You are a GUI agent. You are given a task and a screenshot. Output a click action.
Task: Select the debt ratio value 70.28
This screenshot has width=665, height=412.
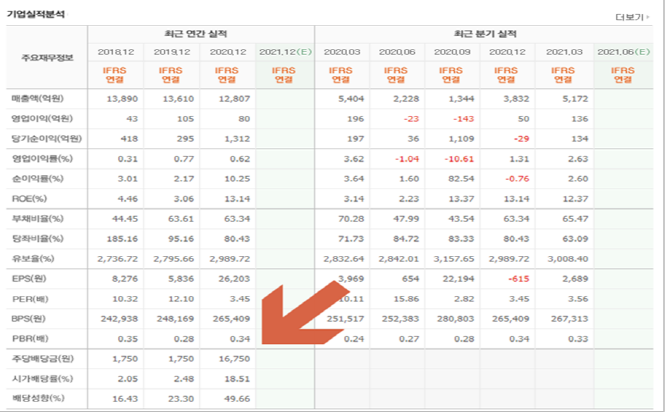(x=351, y=219)
